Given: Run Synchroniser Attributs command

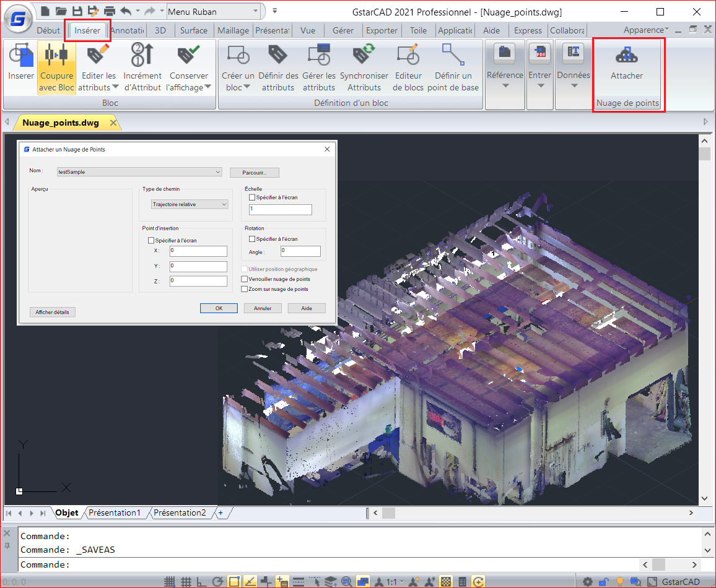Looking at the screenshot, I should point(364,67).
